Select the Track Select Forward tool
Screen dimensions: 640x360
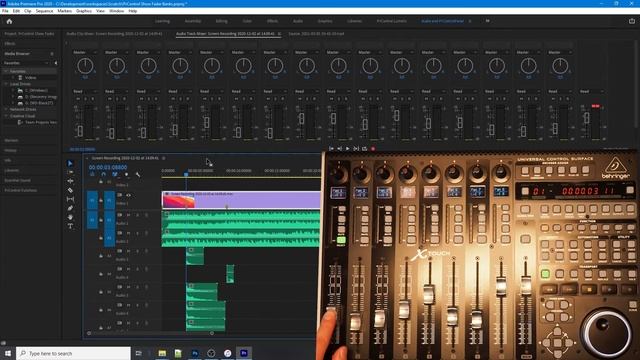click(x=70, y=172)
